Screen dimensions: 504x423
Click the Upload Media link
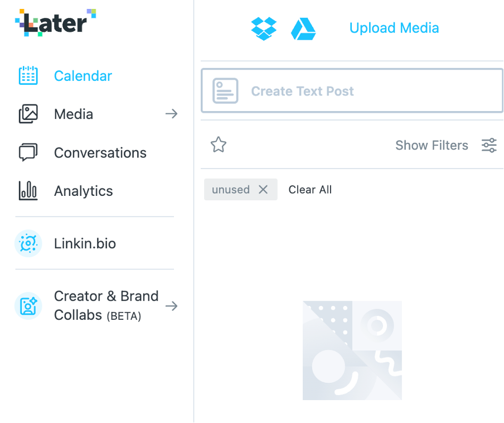[x=394, y=27]
